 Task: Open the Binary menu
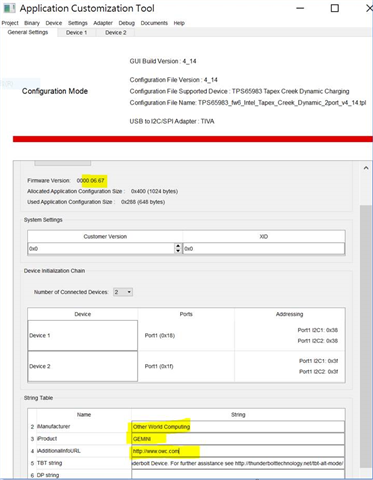(x=32, y=23)
